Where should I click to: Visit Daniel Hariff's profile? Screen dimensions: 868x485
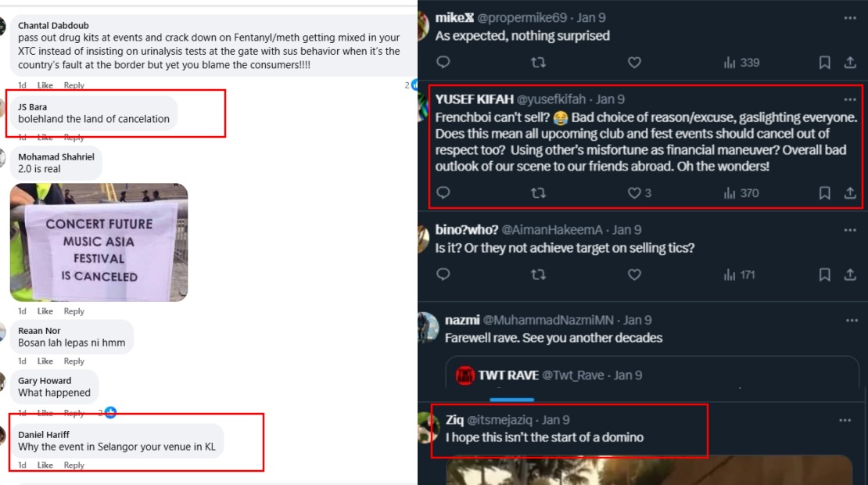point(45,434)
